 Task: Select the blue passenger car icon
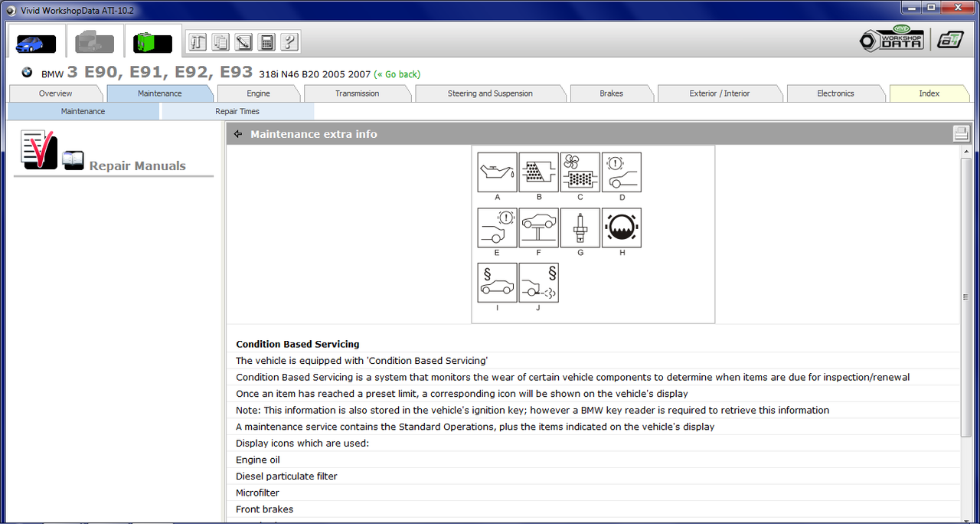point(36,44)
